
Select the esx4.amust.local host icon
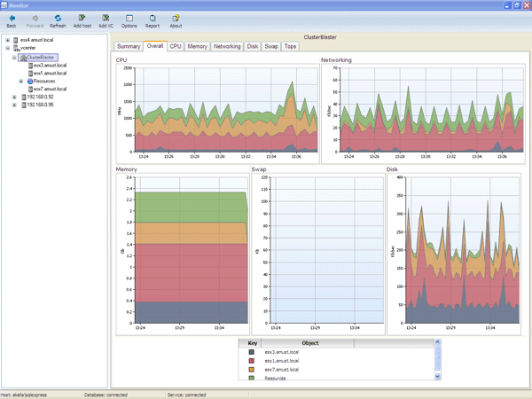point(16,40)
